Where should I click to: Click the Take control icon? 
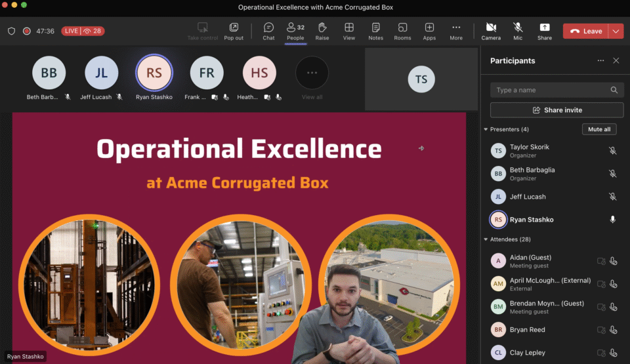point(203,27)
